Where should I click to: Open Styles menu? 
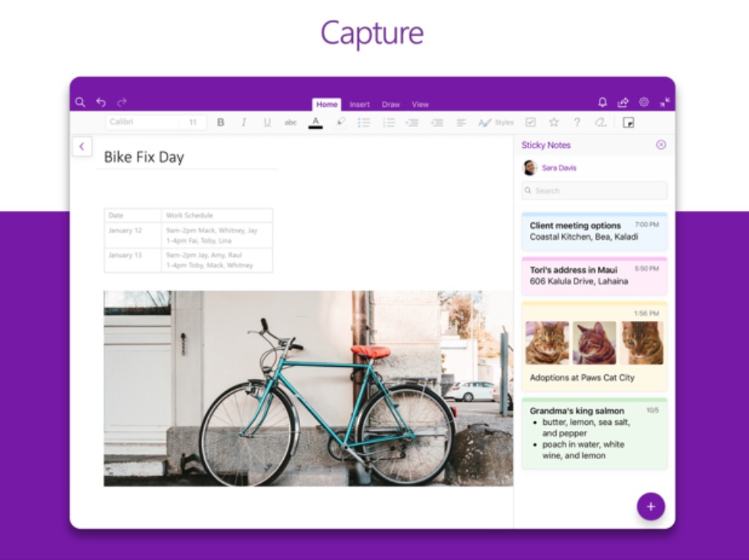496,123
